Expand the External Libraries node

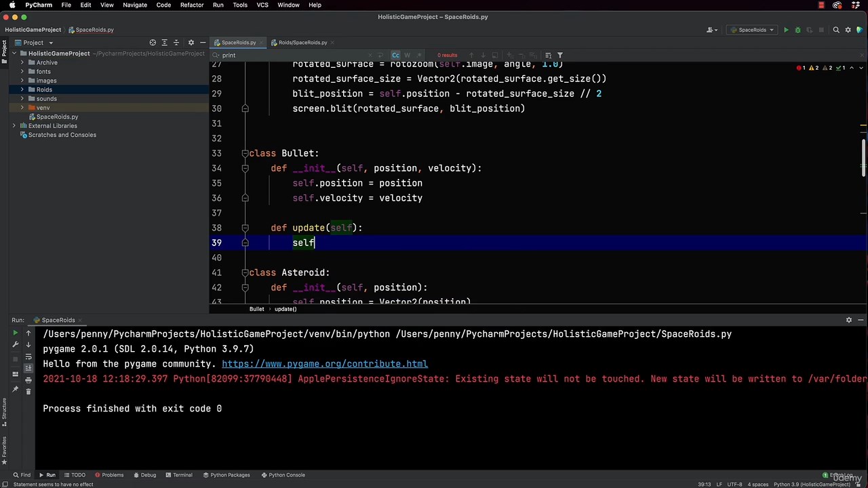pos(14,126)
